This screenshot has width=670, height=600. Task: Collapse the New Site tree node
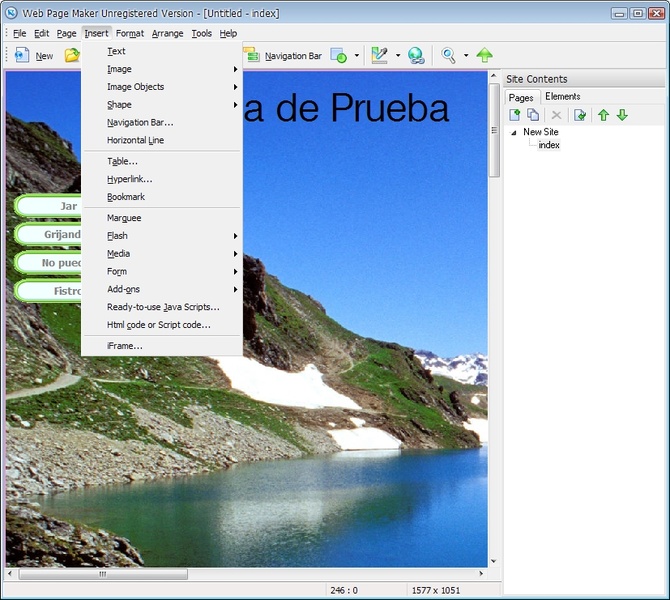514,132
